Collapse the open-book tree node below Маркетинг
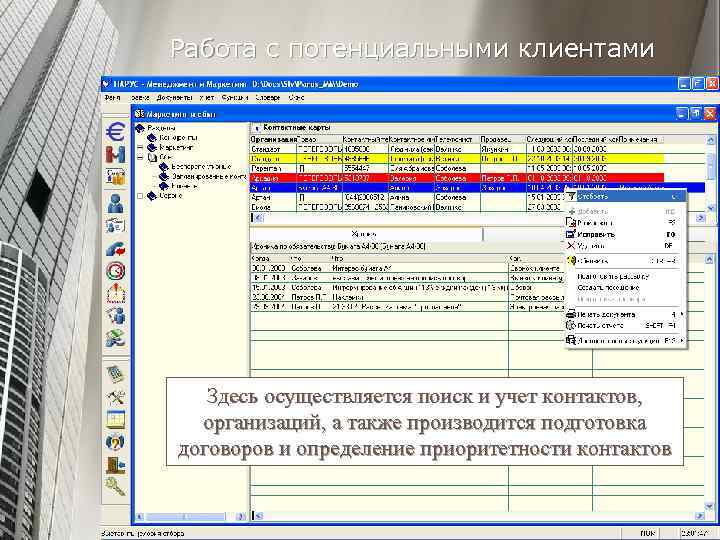 tap(140, 157)
